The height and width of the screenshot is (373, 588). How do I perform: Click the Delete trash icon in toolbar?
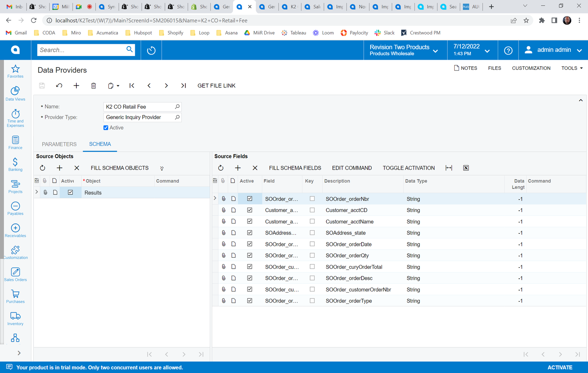coord(93,86)
